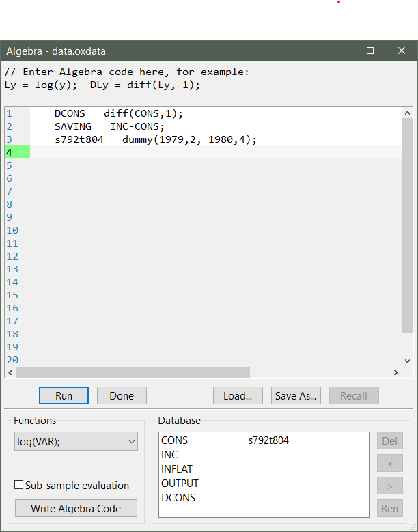Select s792t804 variable in Database list

coord(268,440)
